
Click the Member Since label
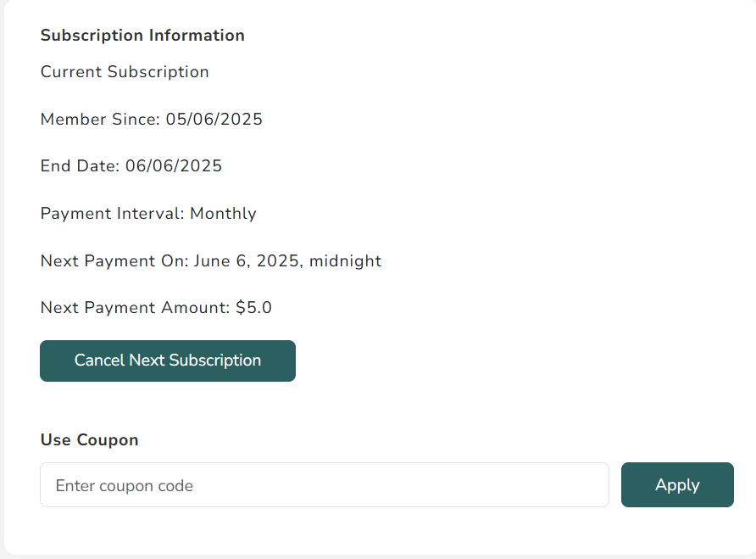[100, 120]
